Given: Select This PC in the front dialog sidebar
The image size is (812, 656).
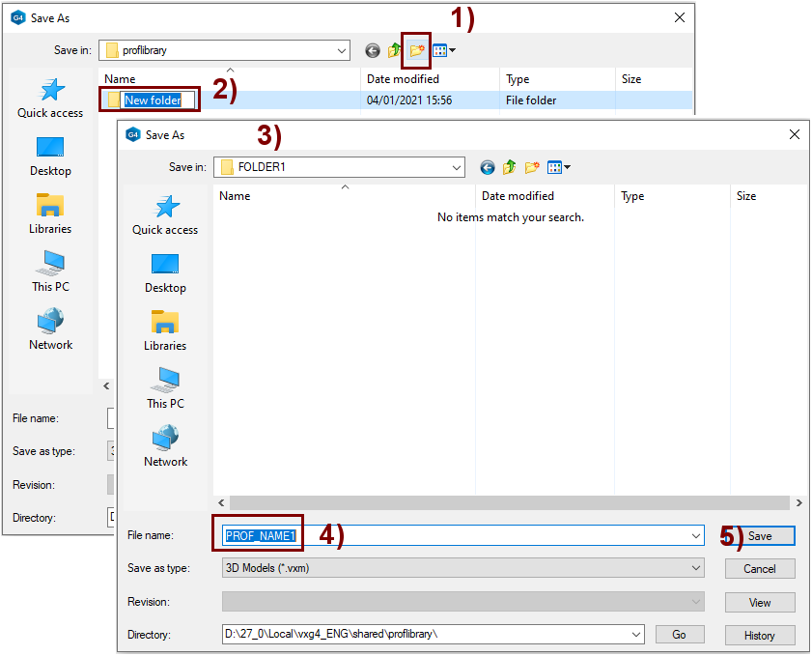Looking at the screenshot, I should (165, 387).
